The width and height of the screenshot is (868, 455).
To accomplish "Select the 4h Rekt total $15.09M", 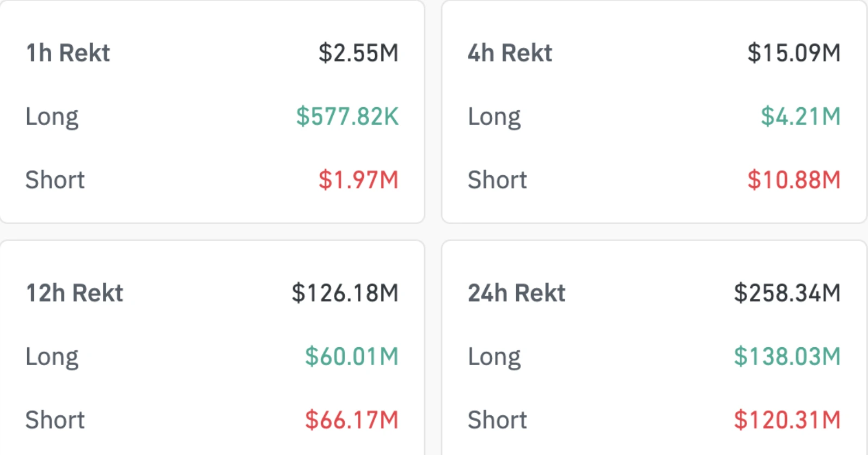I will point(794,53).
